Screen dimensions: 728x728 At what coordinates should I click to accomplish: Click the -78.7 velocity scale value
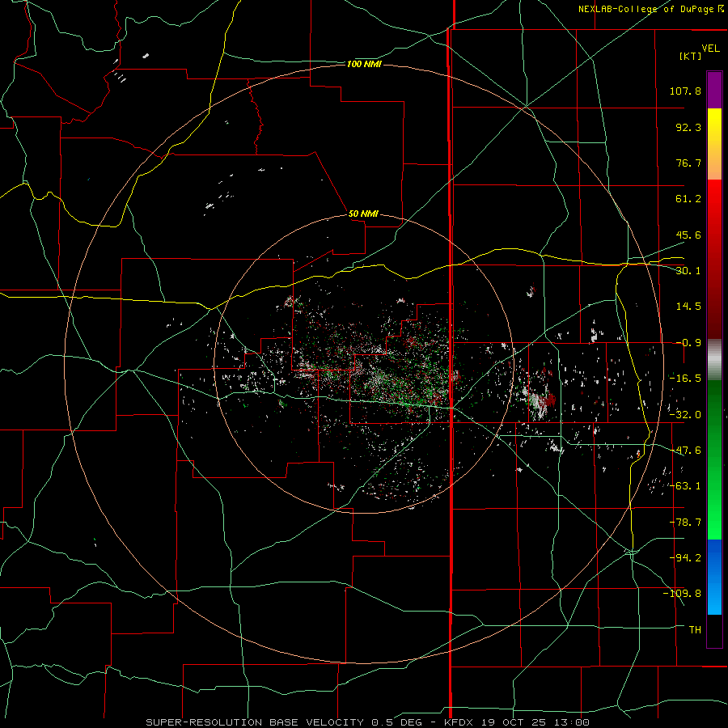tap(685, 523)
